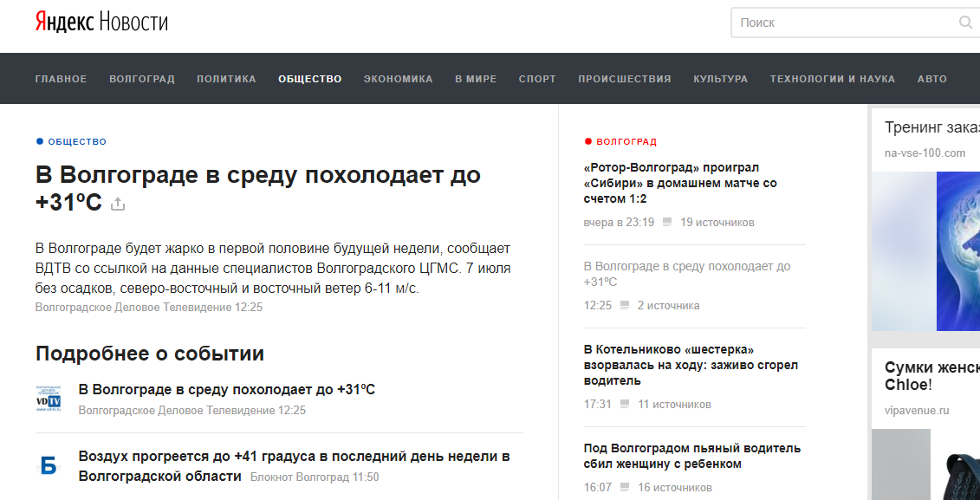
Task: Open grey sidebar story В Волгограде похолодает
Action: point(687,274)
